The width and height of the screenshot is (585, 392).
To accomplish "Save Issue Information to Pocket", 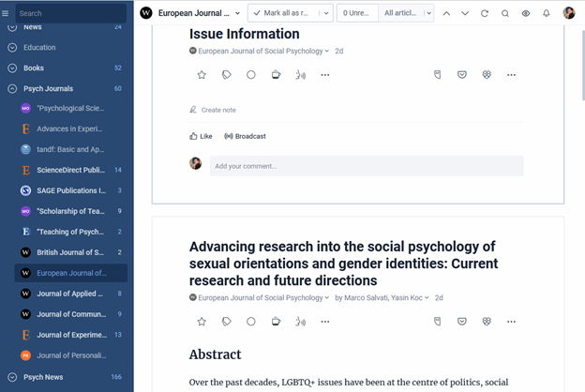I will 462,75.
